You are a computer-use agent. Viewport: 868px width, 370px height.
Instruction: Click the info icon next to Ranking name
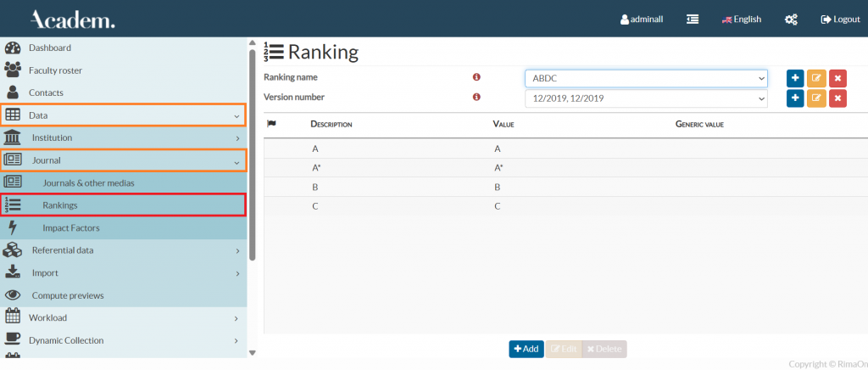pyautogui.click(x=476, y=77)
